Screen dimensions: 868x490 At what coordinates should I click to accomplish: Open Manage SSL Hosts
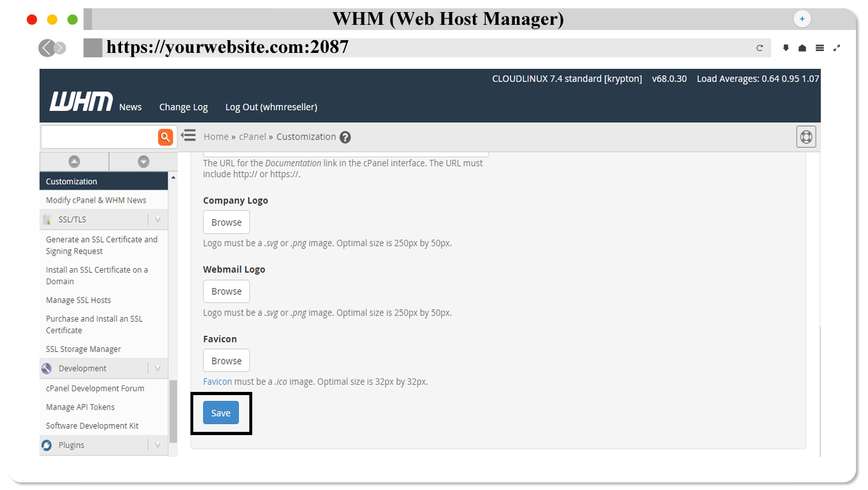click(x=78, y=300)
